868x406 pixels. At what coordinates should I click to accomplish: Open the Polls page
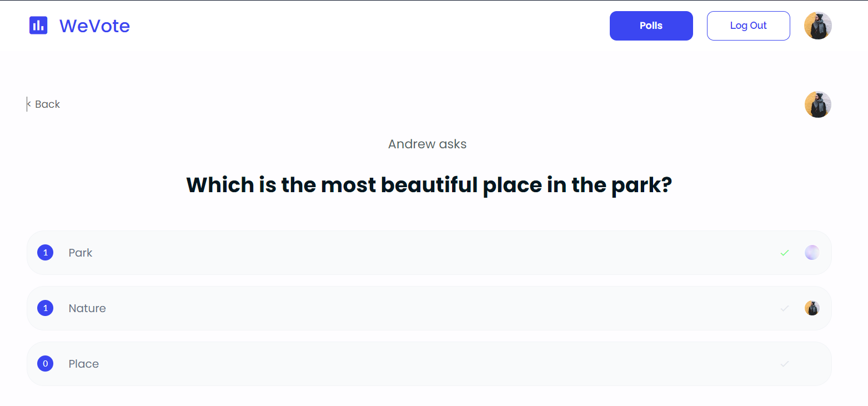tap(651, 26)
